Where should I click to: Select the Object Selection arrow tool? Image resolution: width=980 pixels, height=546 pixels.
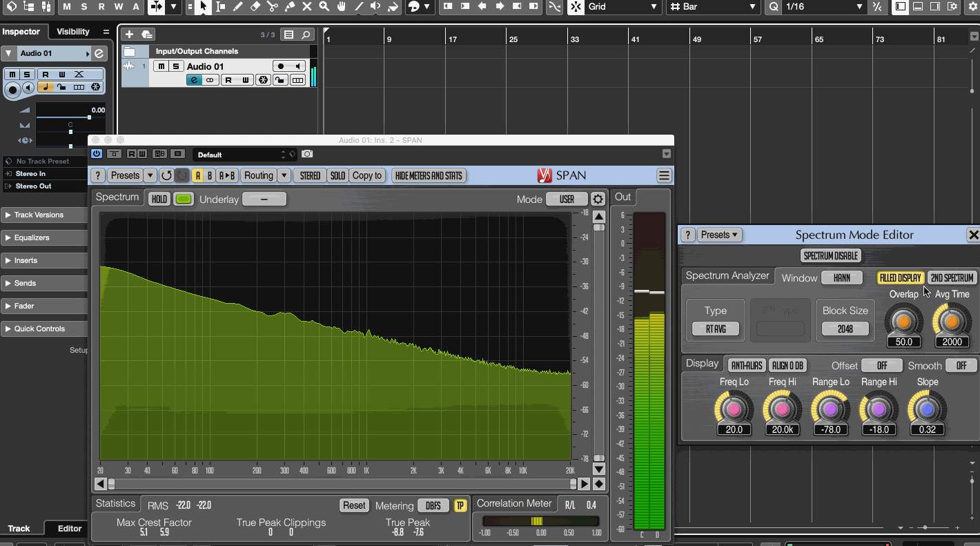(203, 7)
